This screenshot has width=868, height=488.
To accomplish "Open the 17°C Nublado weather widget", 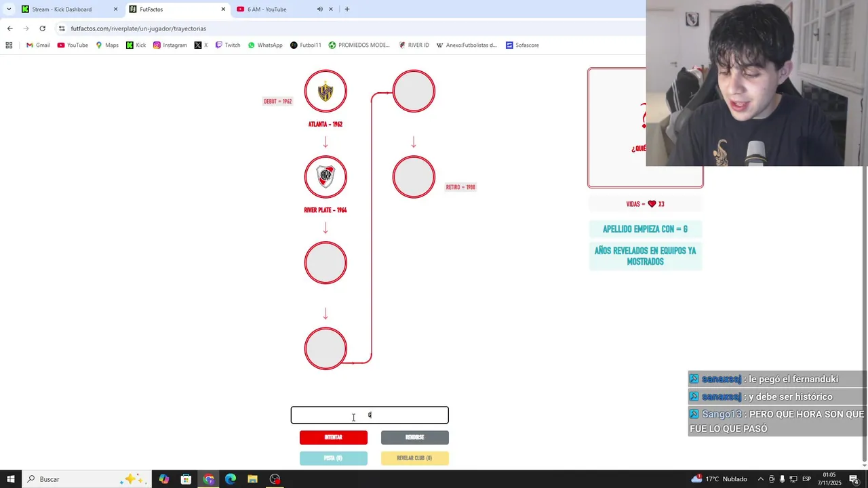I will (x=719, y=479).
